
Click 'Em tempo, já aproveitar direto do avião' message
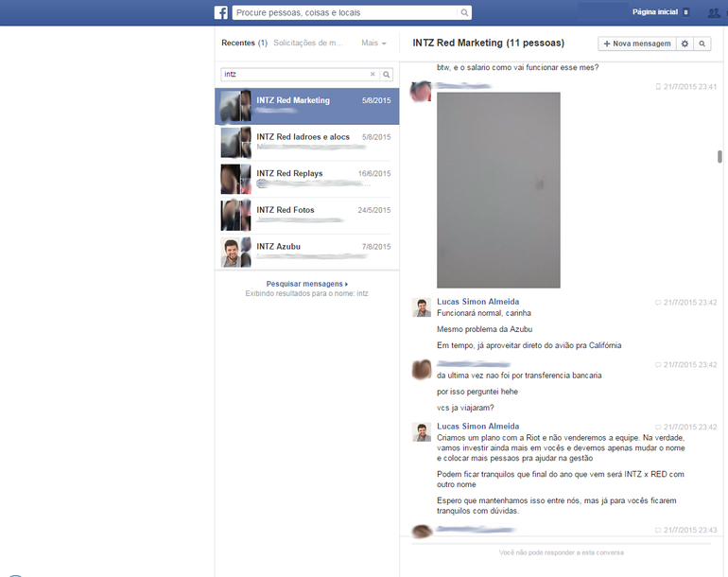(529, 345)
